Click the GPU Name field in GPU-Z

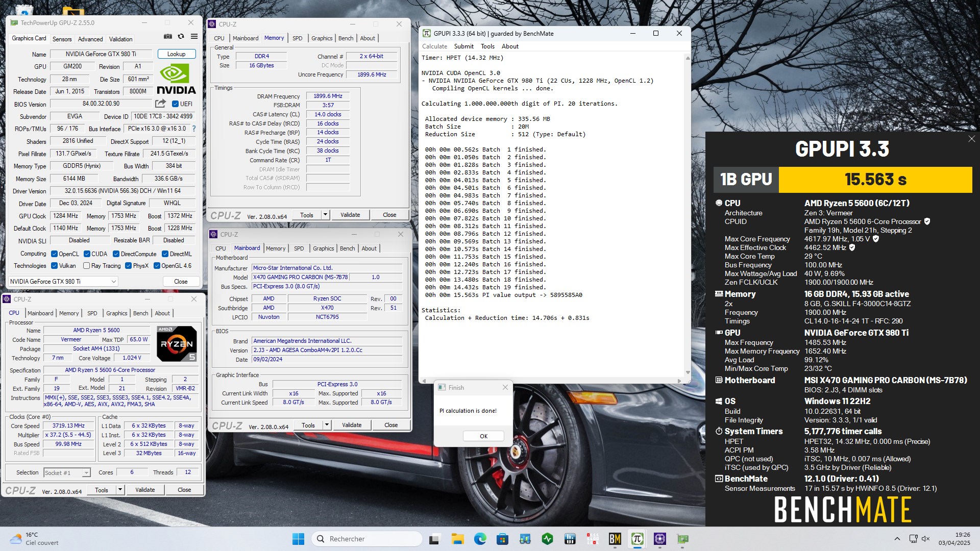pos(101,54)
